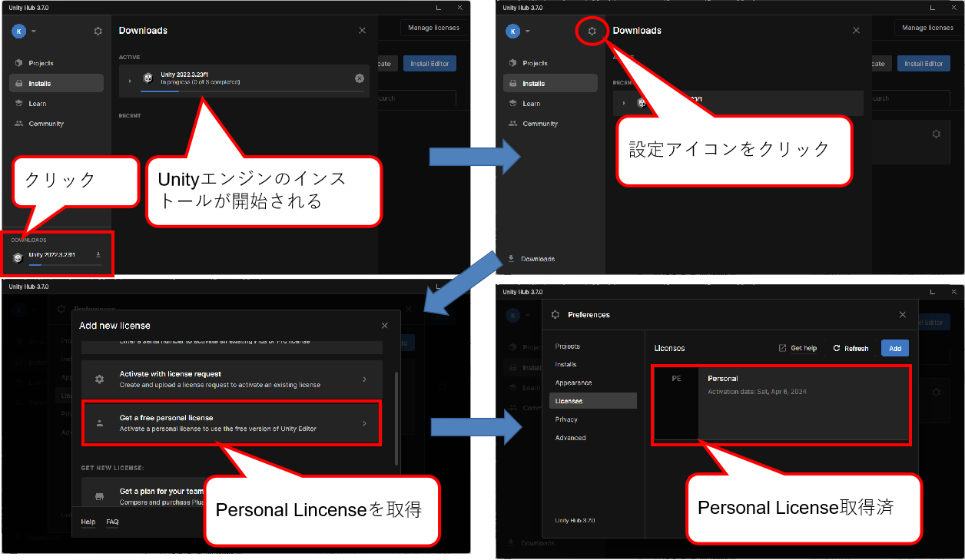Click chevron on Activate with license request row
This screenshot has height=560, width=965.
364,379
